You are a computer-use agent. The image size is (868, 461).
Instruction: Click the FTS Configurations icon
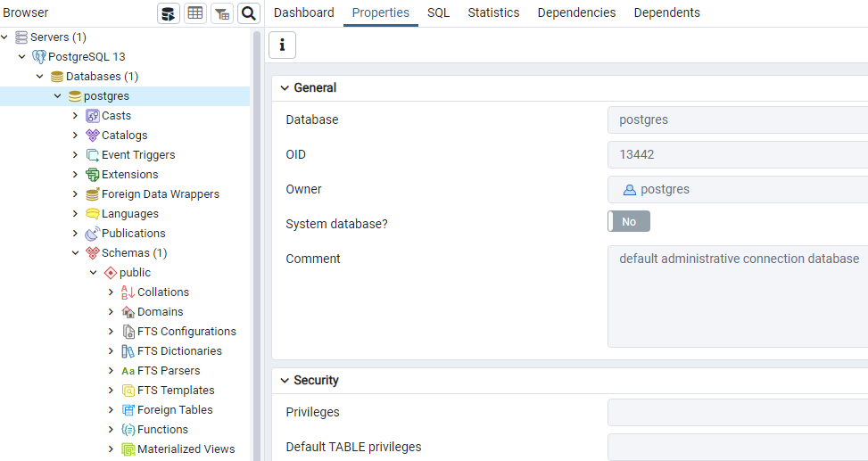[x=128, y=332]
